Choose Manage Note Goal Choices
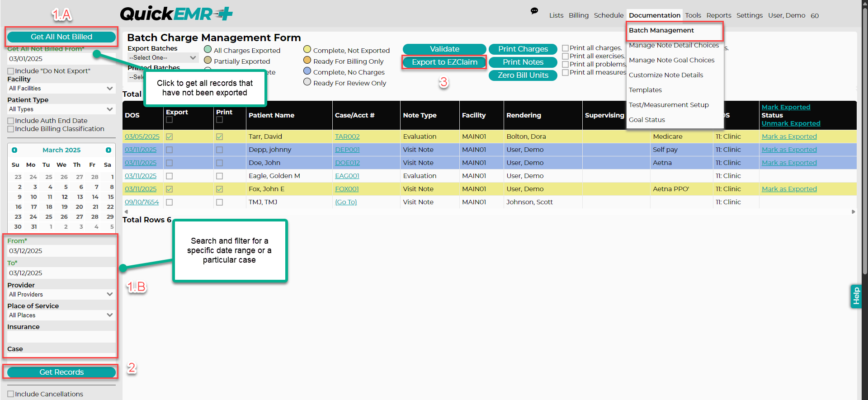 [672, 60]
